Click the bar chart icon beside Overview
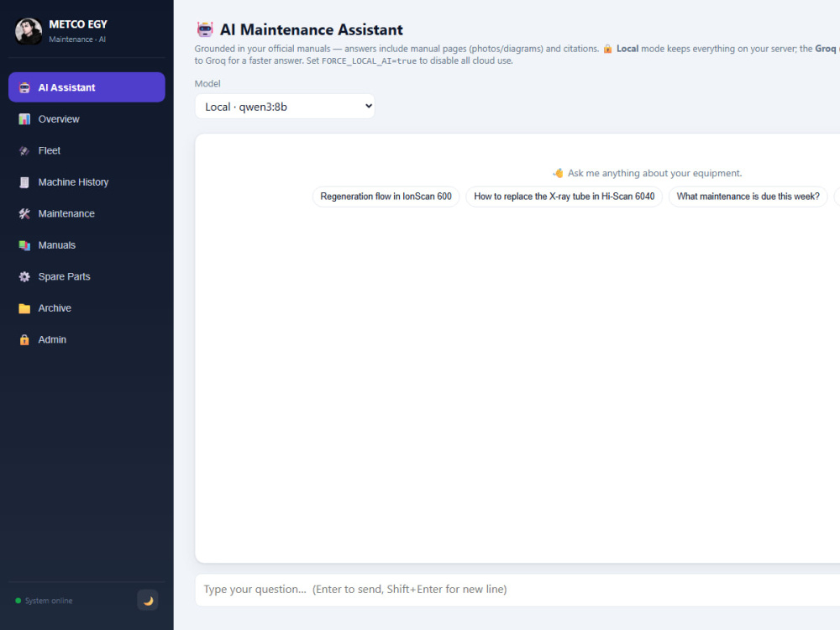This screenshot has width=840, height=630. tap(24, 119)
